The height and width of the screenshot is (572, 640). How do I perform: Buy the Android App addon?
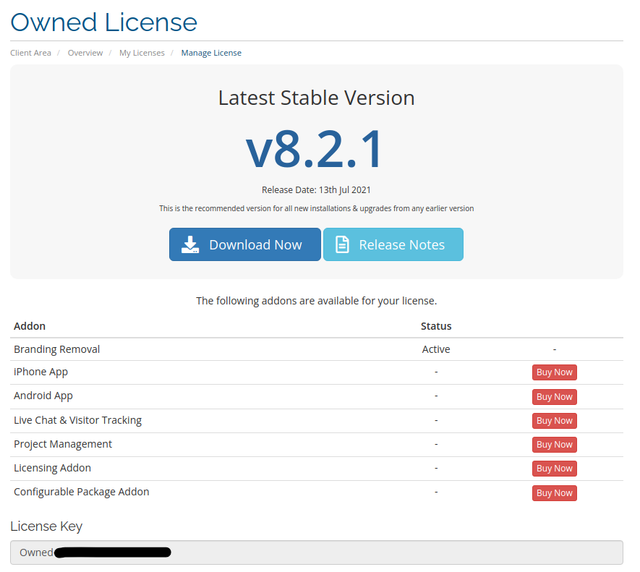pos(554,397)
